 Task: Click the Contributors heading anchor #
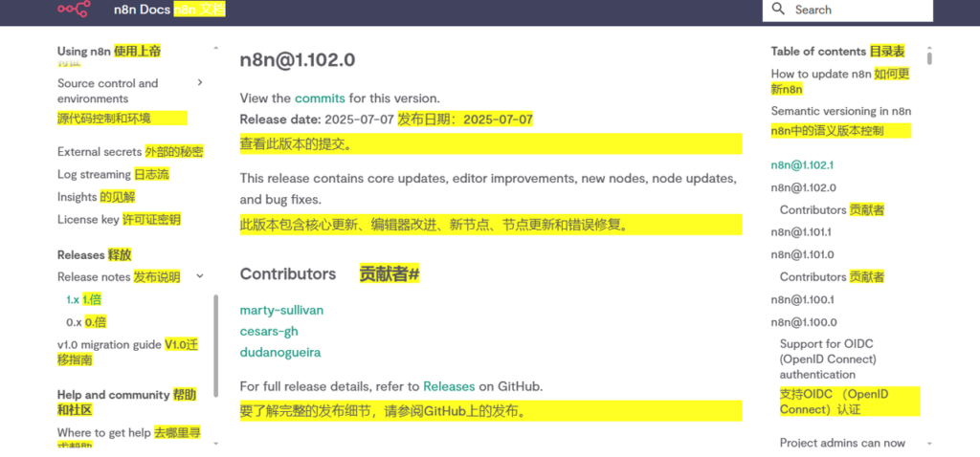pyautogui.click(x=413, y=274)
